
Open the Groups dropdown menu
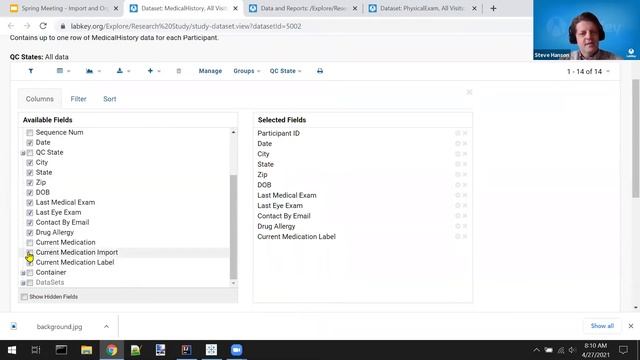click(x=247, y=71)
